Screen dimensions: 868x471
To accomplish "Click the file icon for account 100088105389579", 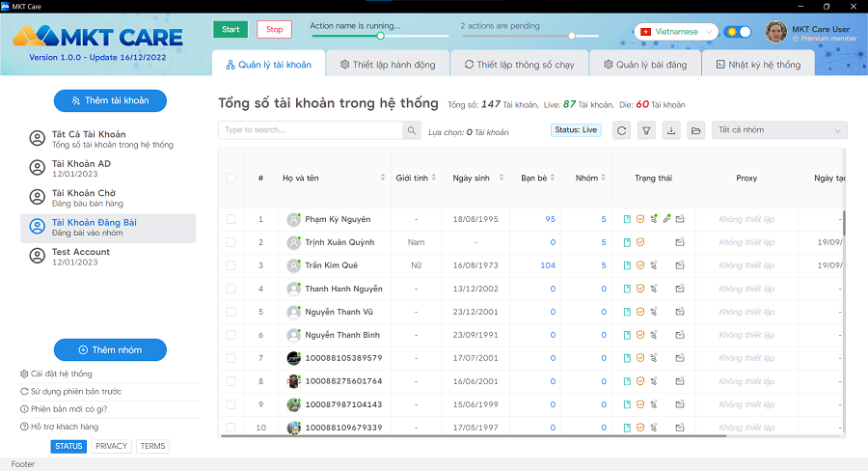I will point(627,358).
